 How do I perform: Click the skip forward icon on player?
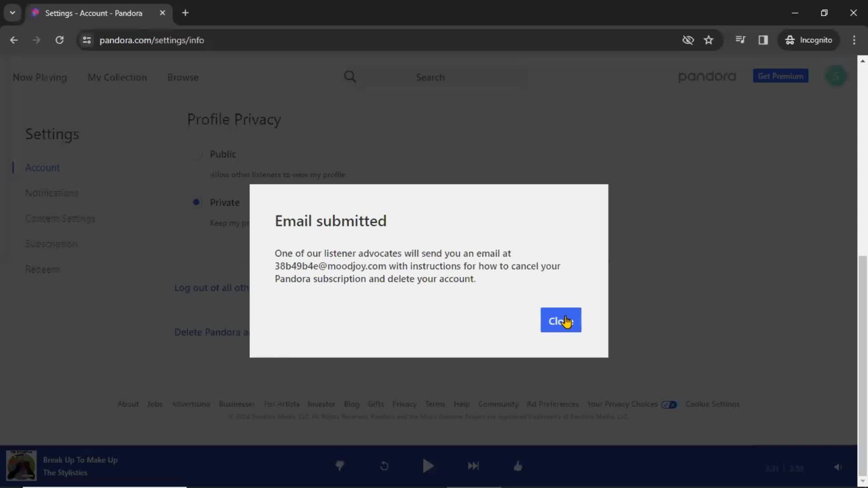coord(474,465)
